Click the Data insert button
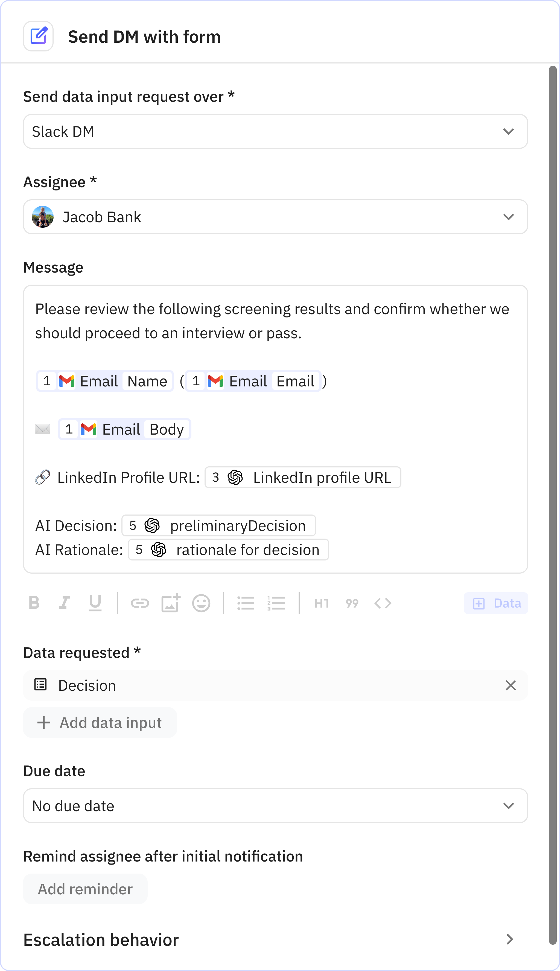Image resolution: width=560 pixels, height=971 pixels. [x=496, y=603]
